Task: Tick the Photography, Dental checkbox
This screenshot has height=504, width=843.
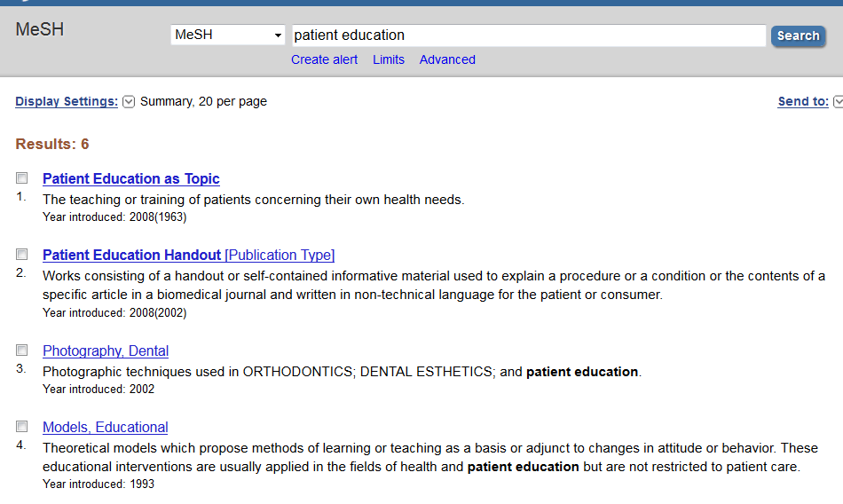Action: tap(21, 350)
